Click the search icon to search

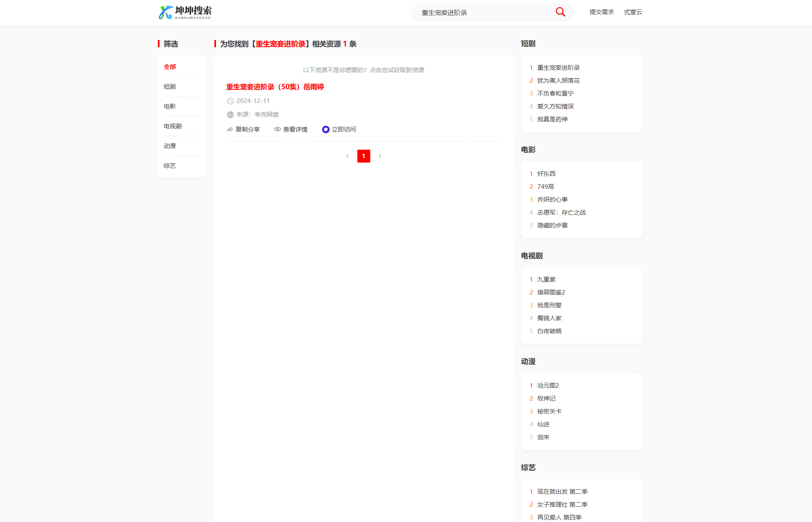(x=560, y=11)
